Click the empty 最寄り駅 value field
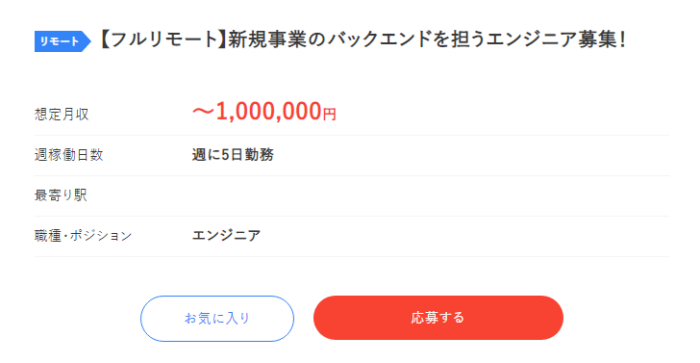This screenshot has width=700, height=363. point(430,196)
